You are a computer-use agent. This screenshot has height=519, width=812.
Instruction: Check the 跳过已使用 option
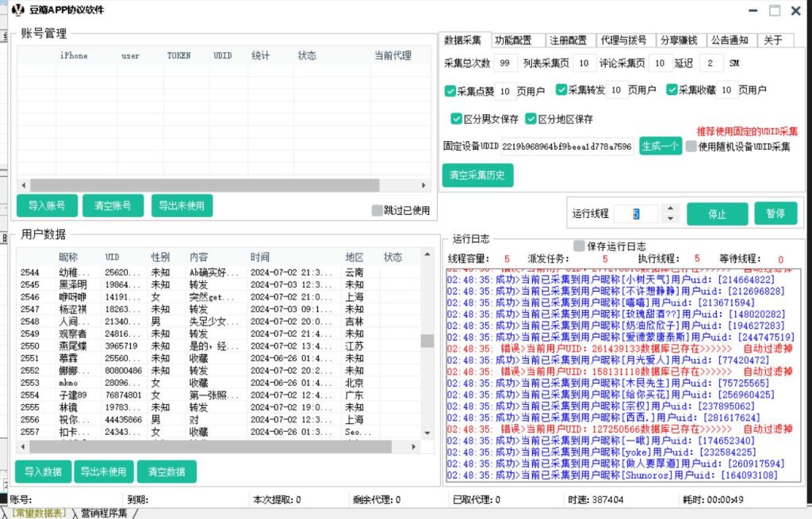point(377,211)
